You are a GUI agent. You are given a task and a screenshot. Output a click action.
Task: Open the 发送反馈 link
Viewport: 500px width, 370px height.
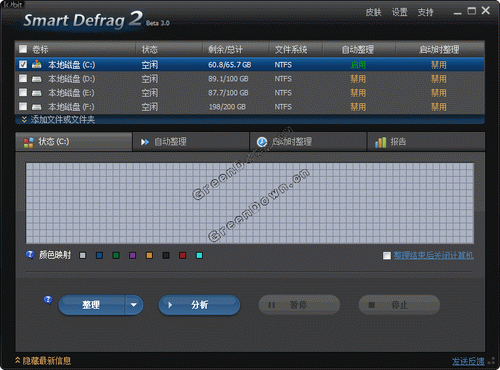468,361
